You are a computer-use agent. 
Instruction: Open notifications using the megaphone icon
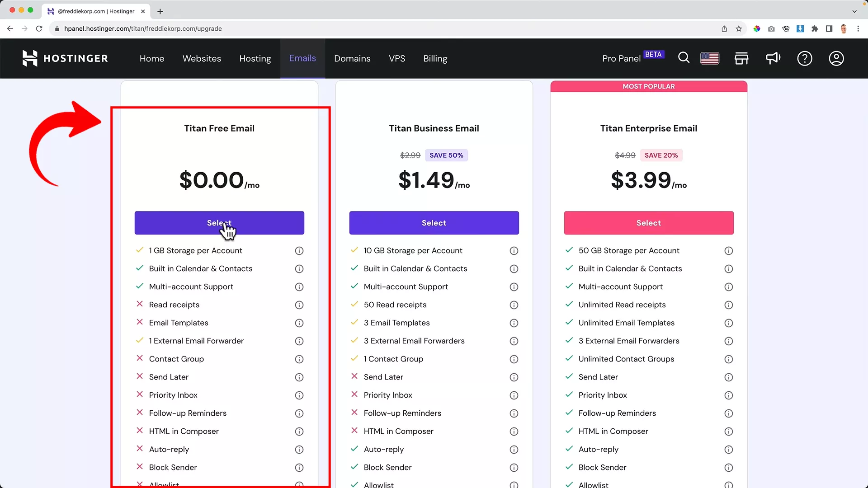pyautogui.click(x=773, y=58)
